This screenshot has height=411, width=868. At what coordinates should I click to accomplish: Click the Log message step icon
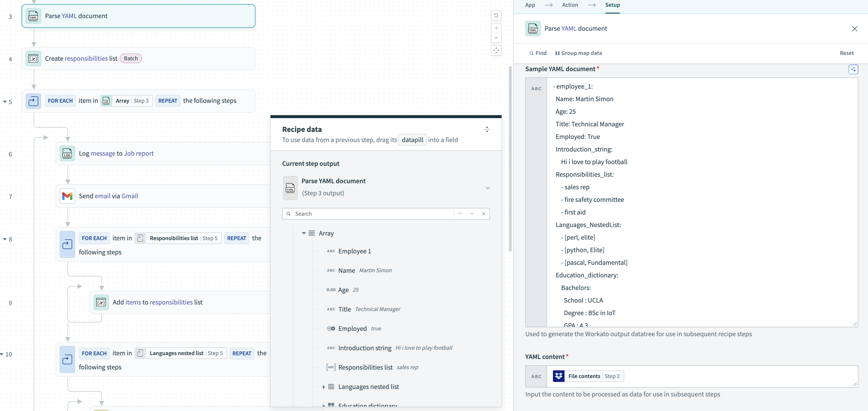coord(67,153)
